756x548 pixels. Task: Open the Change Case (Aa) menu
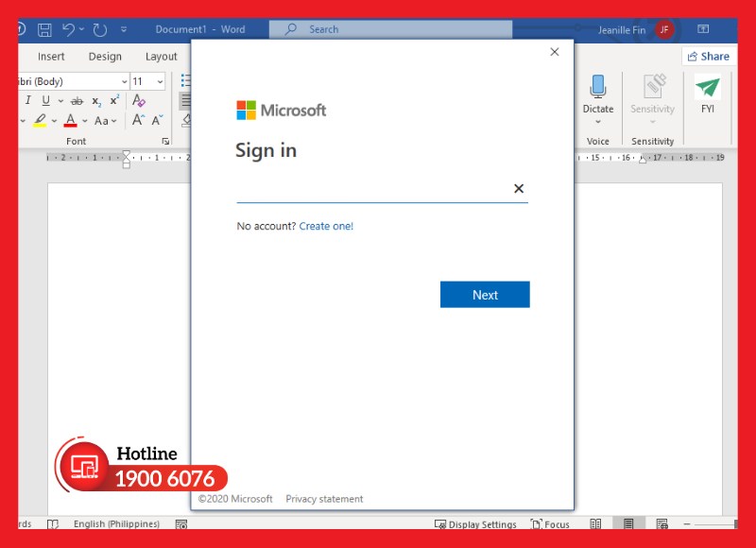105,121
